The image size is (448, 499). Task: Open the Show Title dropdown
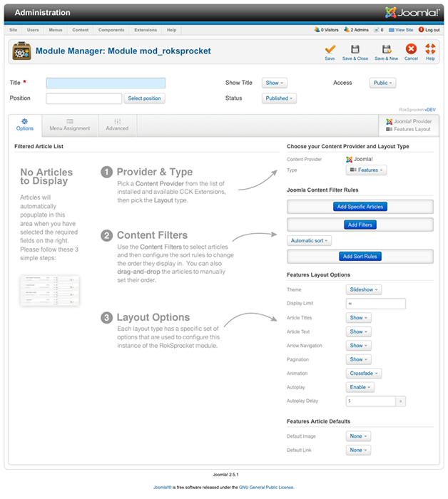(275, 83)
